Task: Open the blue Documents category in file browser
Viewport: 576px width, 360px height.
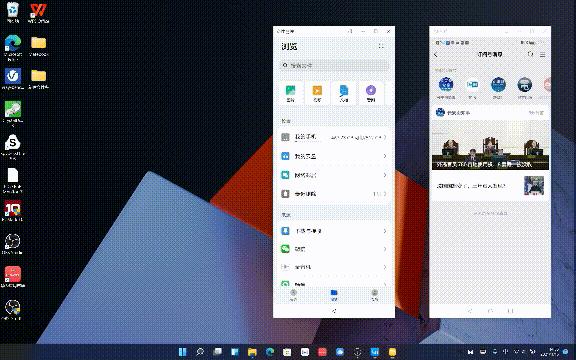Action: [344, 93]
